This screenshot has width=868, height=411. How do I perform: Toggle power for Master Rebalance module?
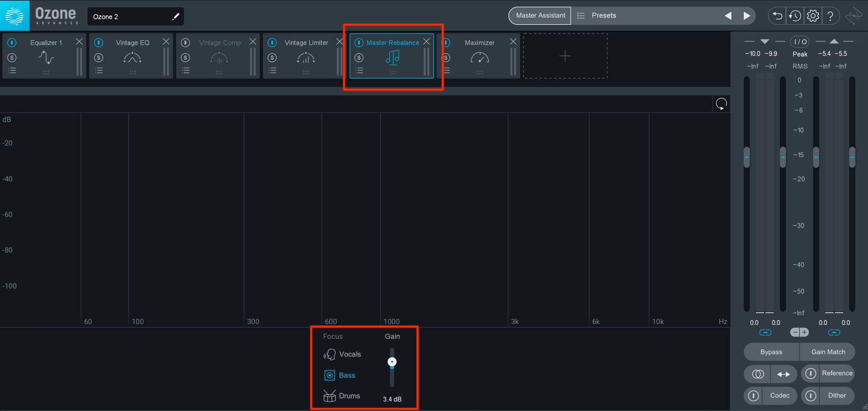pyautogui.click(x=359, y=42)
